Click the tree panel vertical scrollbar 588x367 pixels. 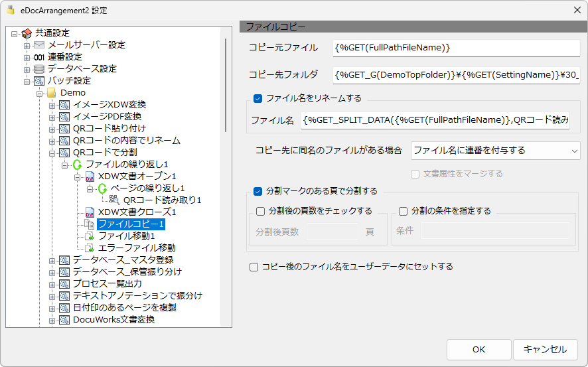[x=226, y=85]
